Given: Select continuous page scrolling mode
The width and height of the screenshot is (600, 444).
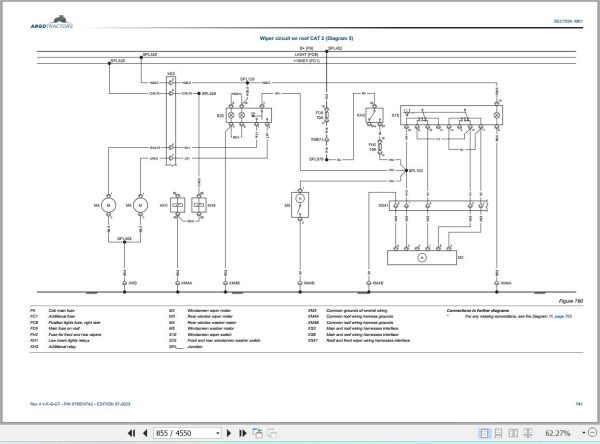Looking at the screenshot, I should pos(498,433).
